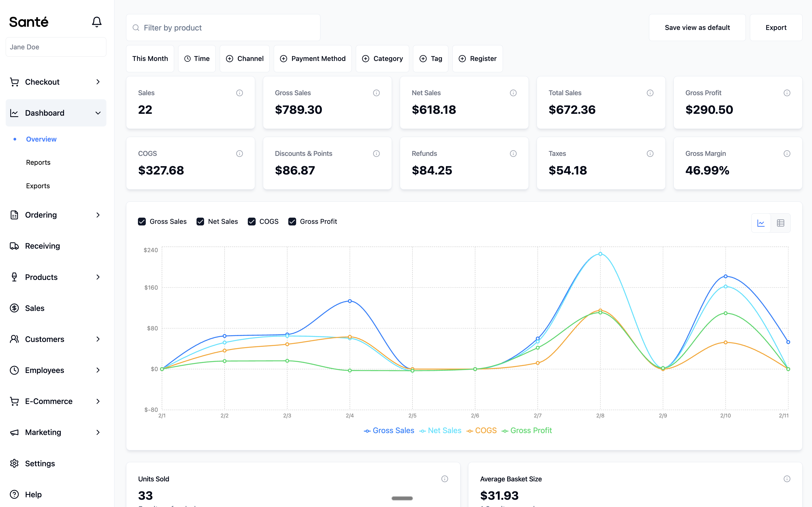This screenshot has height=507, width=812.
Task: Click the Gross Sales info icon
Action: (x=376, y=93)
